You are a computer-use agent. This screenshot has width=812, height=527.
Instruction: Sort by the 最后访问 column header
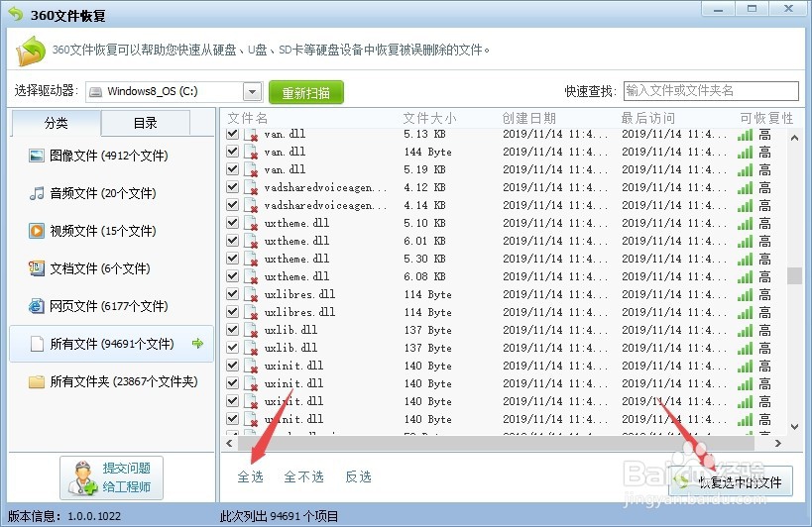pyautogui.click(x=647, y=119)
